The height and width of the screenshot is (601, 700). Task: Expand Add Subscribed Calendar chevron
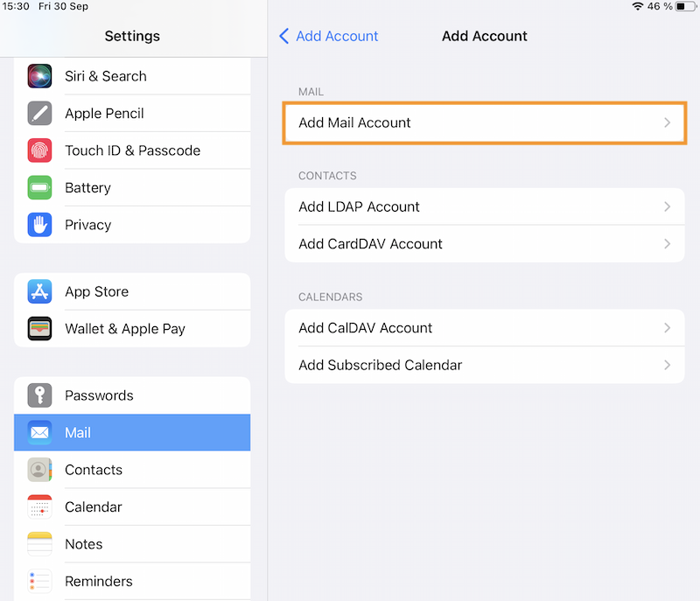pyautogui.click(x=667, y=366)
